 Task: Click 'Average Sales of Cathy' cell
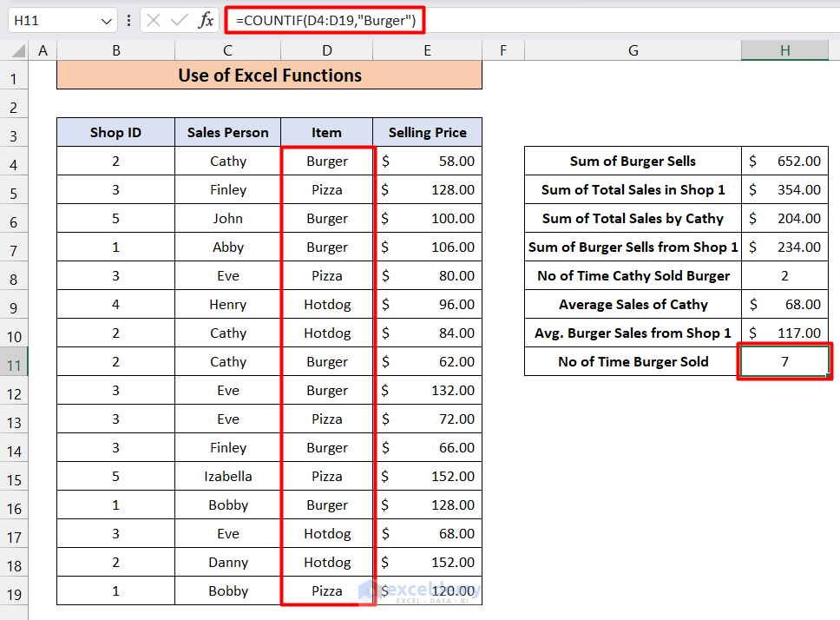633,305
